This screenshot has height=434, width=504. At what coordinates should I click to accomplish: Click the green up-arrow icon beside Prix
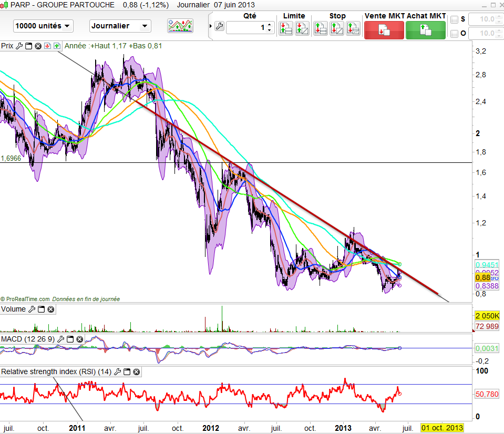pyautogui.click(x=56, y=46)
